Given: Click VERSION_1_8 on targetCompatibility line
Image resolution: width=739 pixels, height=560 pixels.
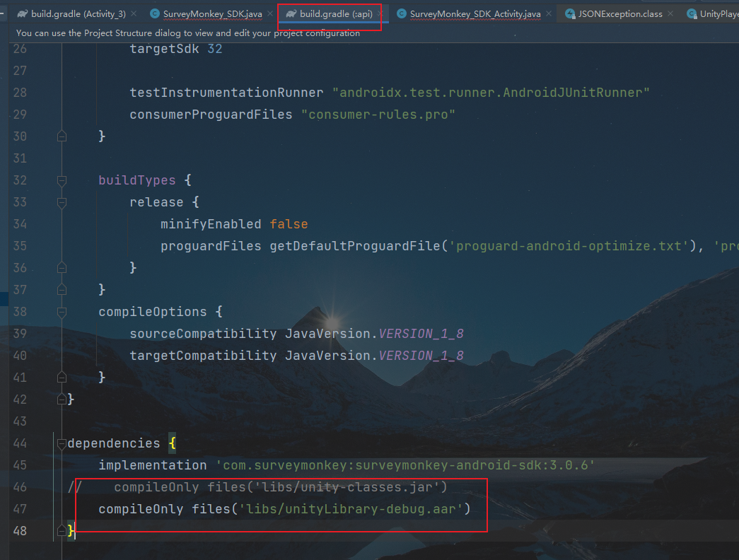Looking at the screenshot, I should (421, 356).
